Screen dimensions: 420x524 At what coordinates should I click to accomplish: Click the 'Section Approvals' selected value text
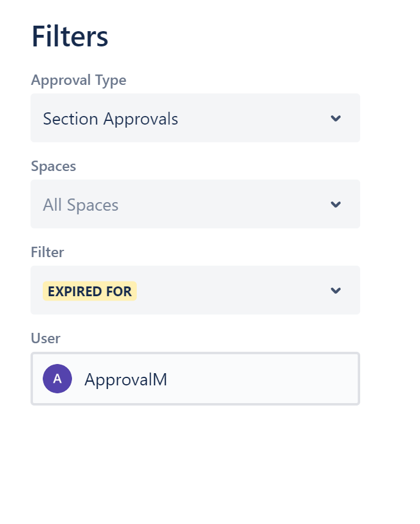click(x=110, y=119)
